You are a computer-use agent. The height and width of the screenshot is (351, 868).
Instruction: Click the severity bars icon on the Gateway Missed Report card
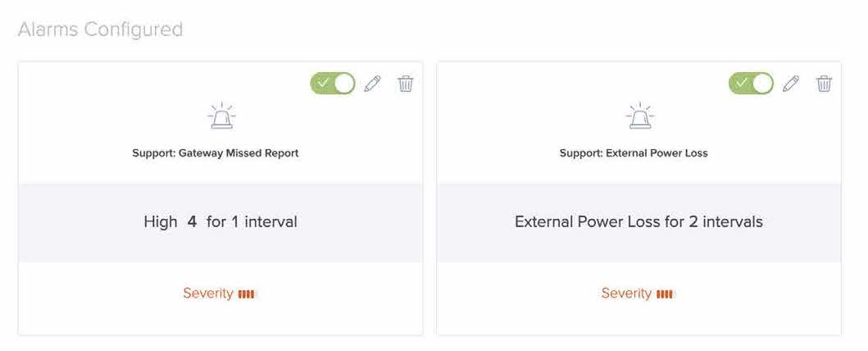click(x=247, y=294)
